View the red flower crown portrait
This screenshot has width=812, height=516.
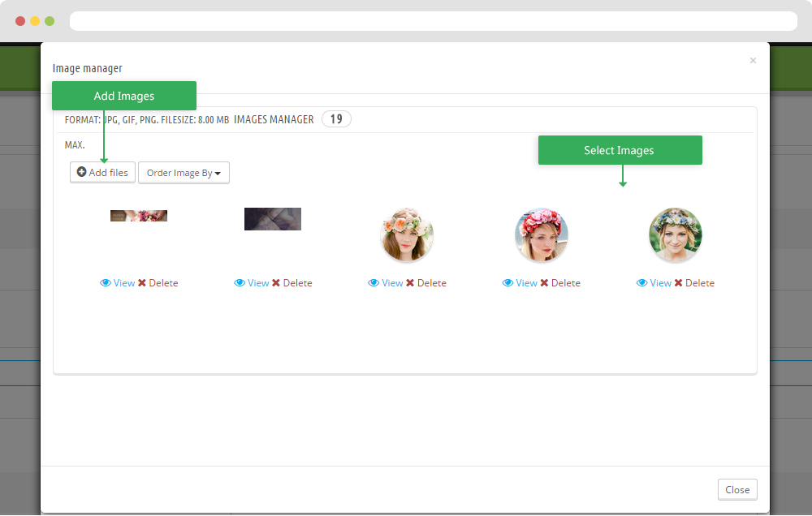[x=520, y=283]
